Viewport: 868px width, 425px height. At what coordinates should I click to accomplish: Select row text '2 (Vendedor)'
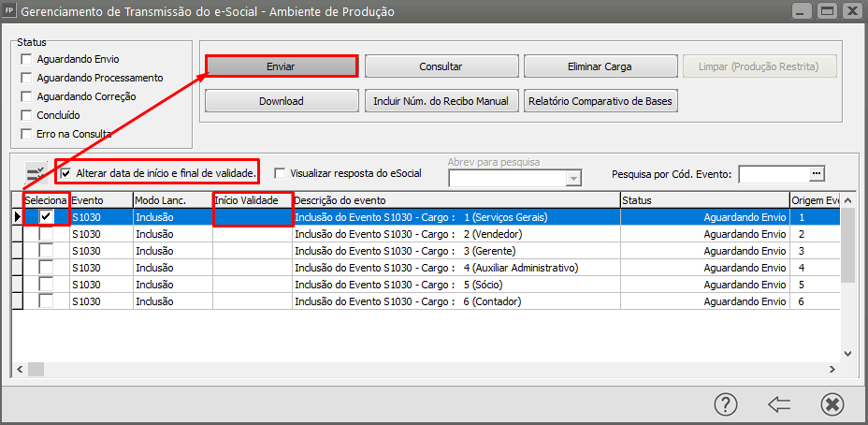[x=493, y=234]
